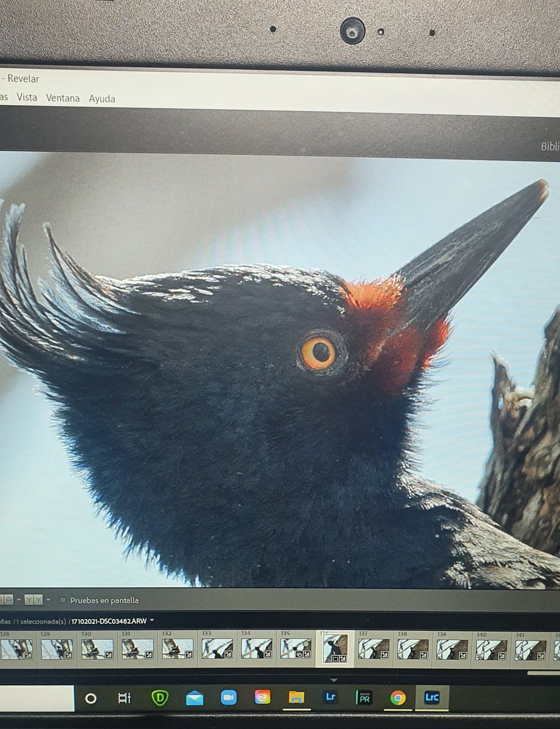Click the Lrc Lightroom Classic taskbar icon
Screen dimensions: 560x729
point(432,697)
